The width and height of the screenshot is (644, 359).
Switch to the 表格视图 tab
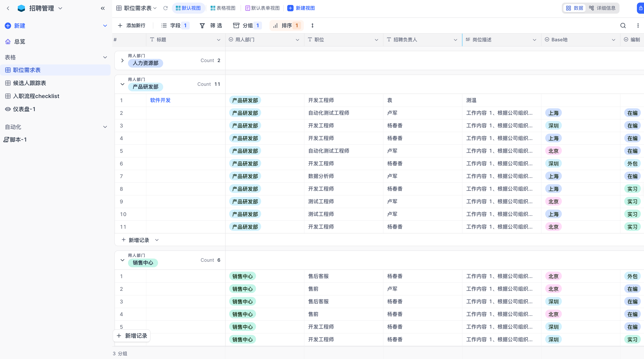pyautogui.click(x=223, y=8)
